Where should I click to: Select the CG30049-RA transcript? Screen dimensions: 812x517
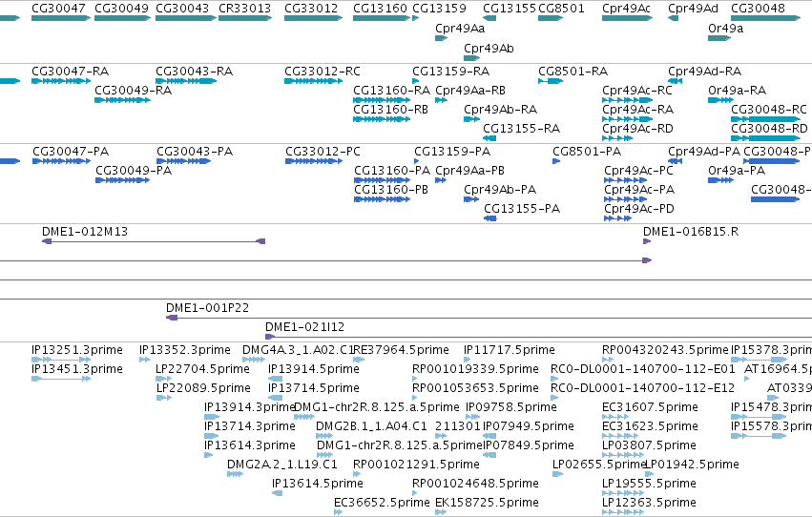click(123, 100)
